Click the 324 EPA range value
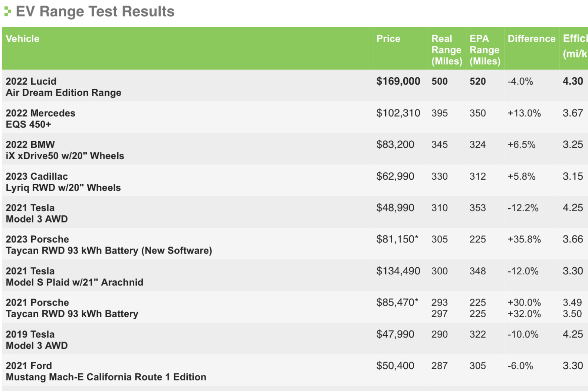Screen dimensions: 588x391 (477, 144)
